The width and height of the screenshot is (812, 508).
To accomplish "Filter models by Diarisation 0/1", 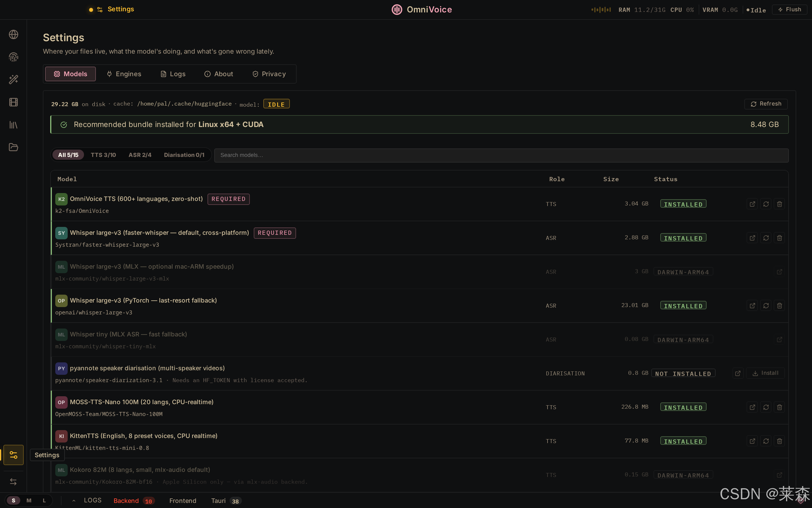I will [184, 155].
